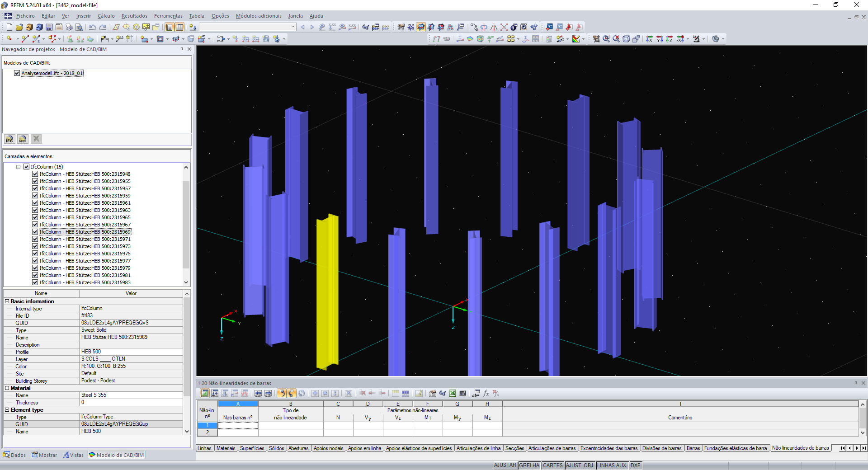Click the Delete CAD model X button
The width and height of the screenshot is (868, 470).
[37, 139]
